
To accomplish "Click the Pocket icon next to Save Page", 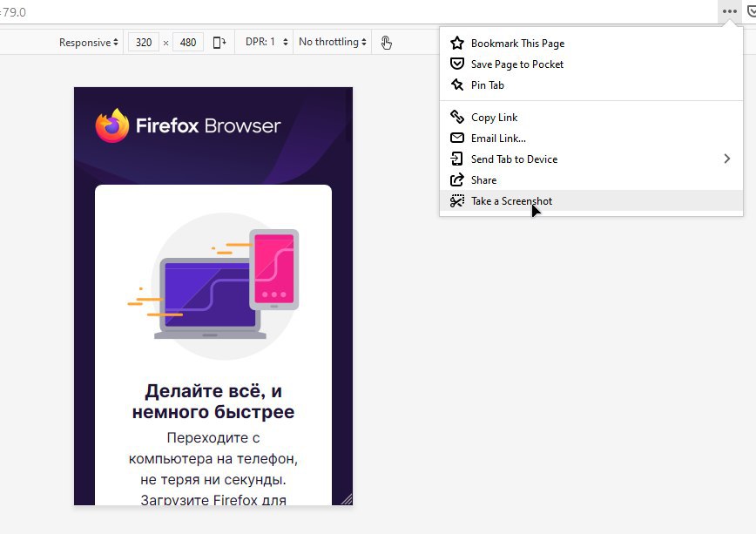I will pyautogui.click(x=457, y=64).
